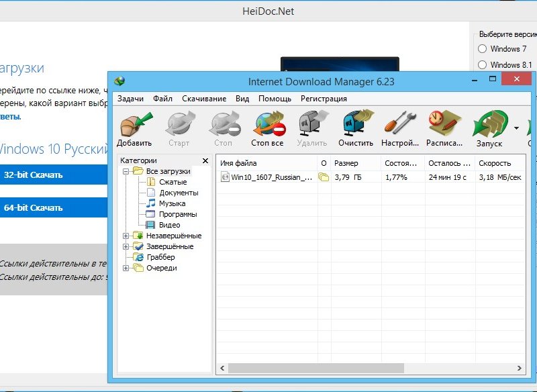Click the Удалить toolbar icon
The width and height of the screenshot is (537, 392).
313,124
